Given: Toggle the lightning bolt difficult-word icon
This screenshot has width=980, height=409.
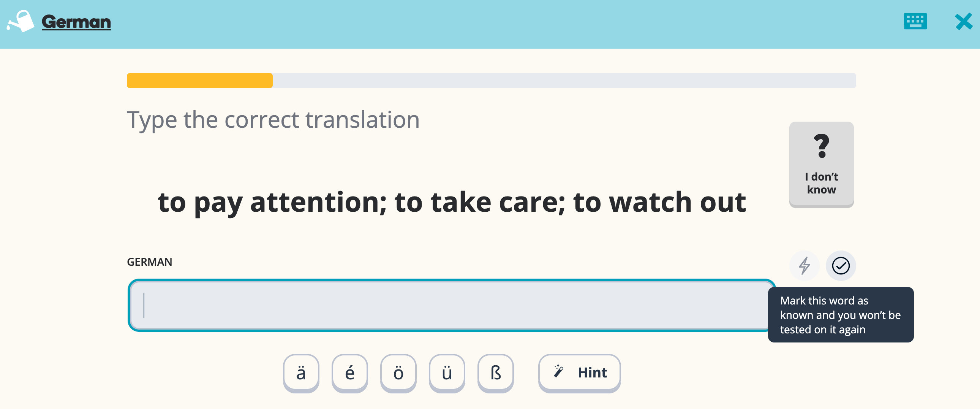Looking at the screenshot, I should coord(804,265).
